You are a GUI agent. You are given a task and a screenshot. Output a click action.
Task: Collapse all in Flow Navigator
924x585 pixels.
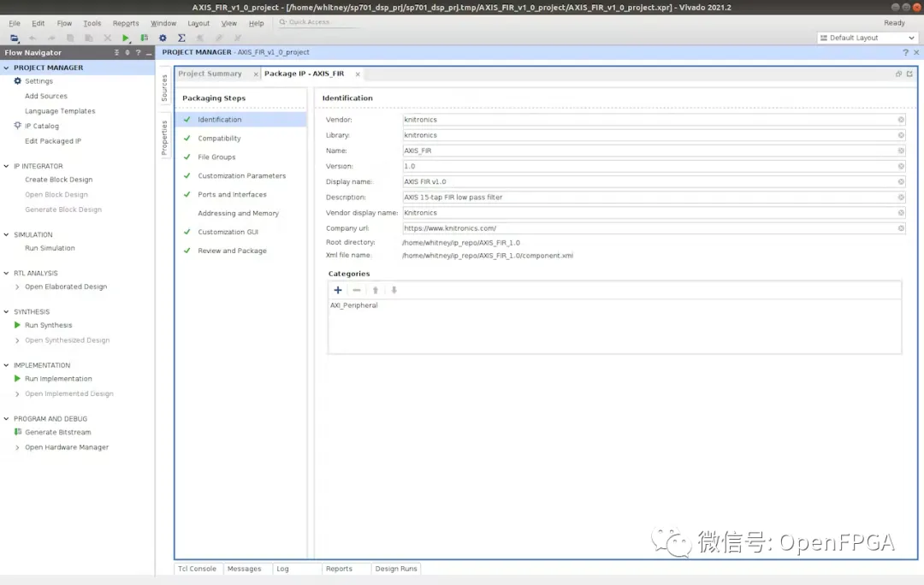pyautogui.click(x=116, y=52)
